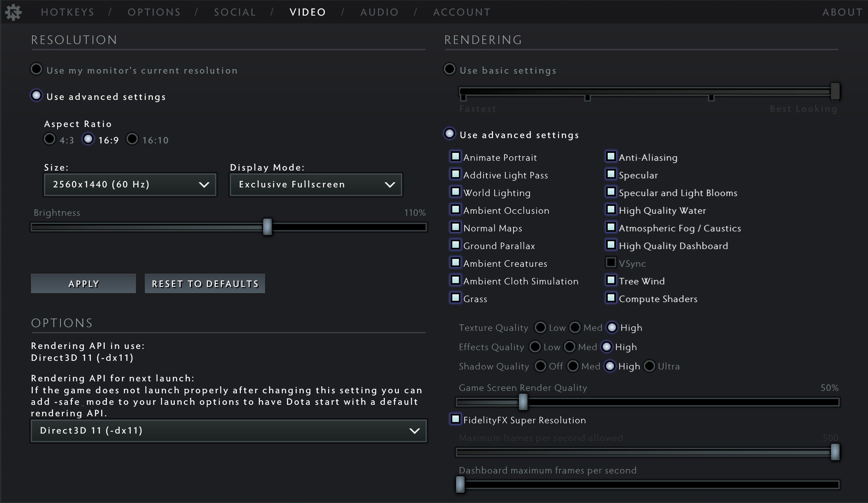Switch to the Hotkeys tab
The width and height of the screenshot is (868, 503).
[x=67, y=12]
